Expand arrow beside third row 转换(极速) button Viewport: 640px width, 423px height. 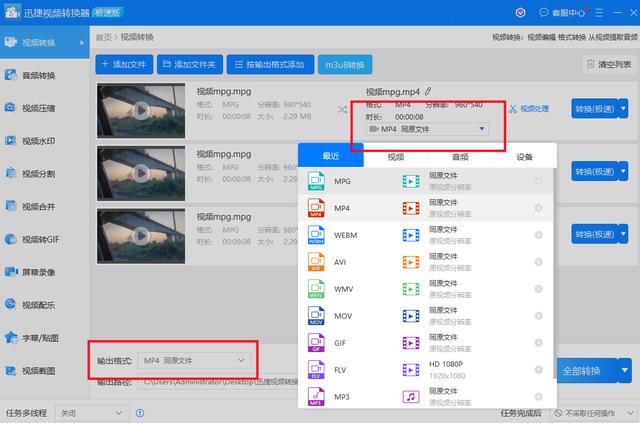click(x=623, y=234)
